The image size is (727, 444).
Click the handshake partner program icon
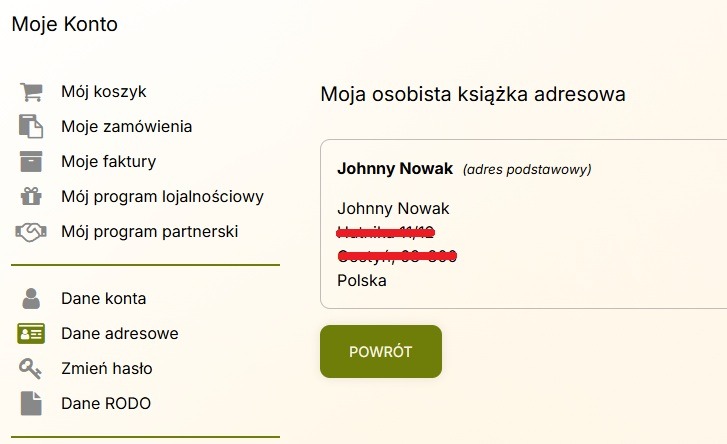[31, 231]
